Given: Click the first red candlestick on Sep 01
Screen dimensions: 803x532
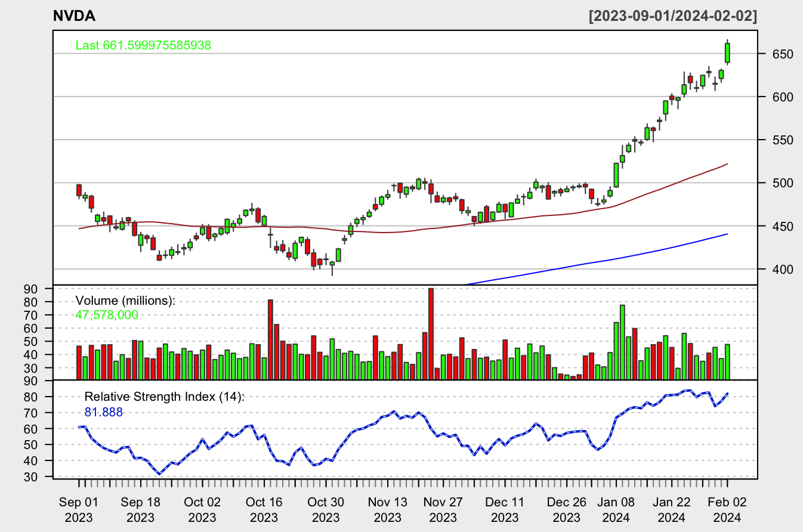Looking at the screenshot, I should click(x=79, y=190).
